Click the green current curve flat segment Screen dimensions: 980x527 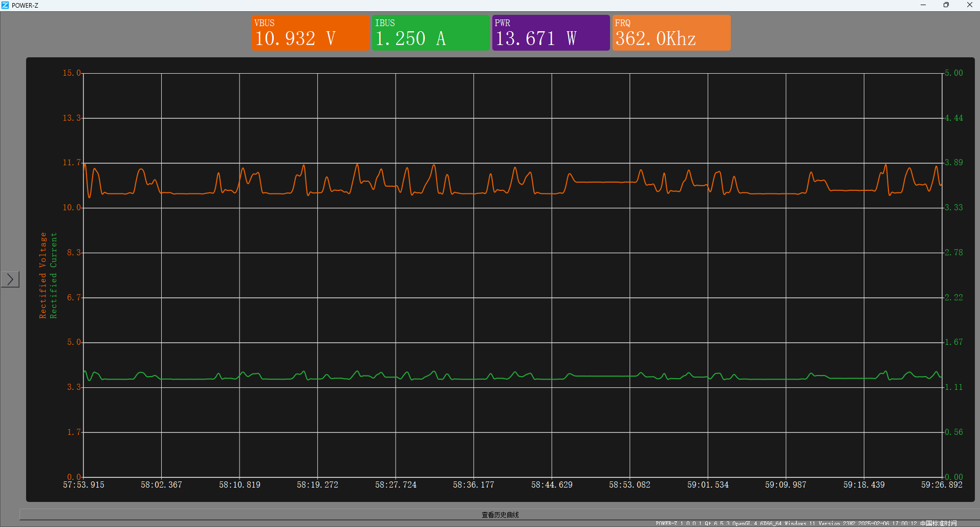604,376
